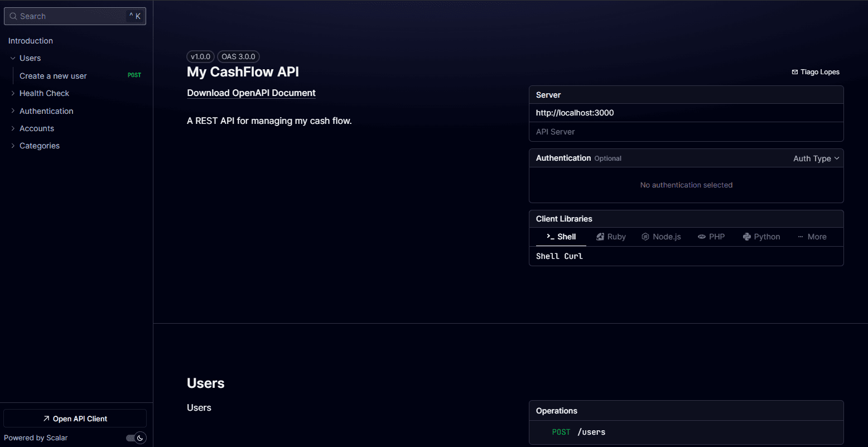The height and width of the screenshot is (447, 868).
Task: Open the Auth Type dropdown
Action: (816, 158)
